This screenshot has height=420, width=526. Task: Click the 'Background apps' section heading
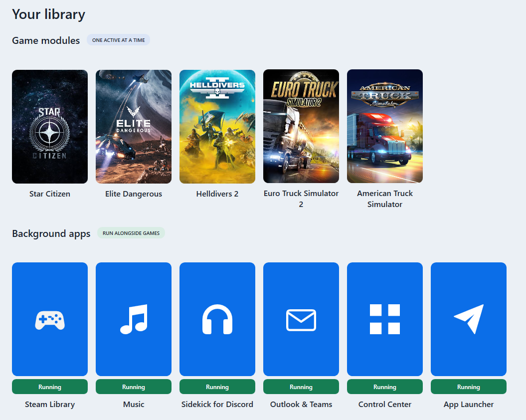(x=51, y=233)
